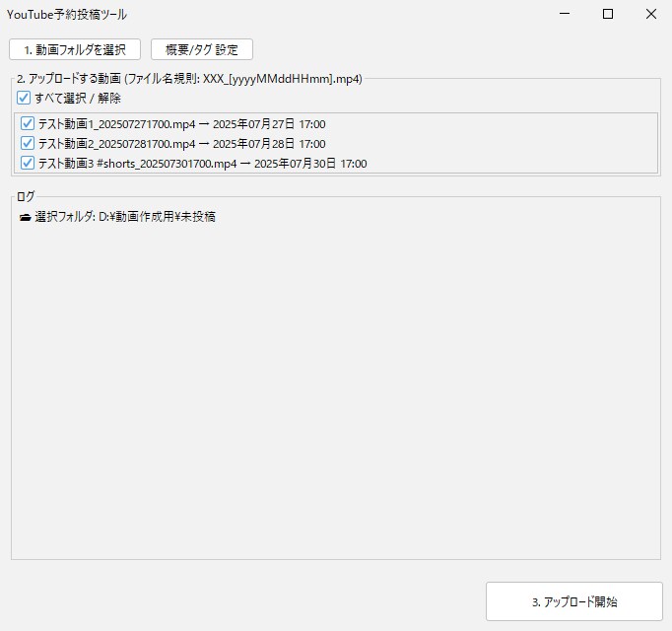Uncheck テスト動画2_202507281700.mp4 checkbox
The width and height of the screenshot is (672, 631).
click(x=28, y=143)
